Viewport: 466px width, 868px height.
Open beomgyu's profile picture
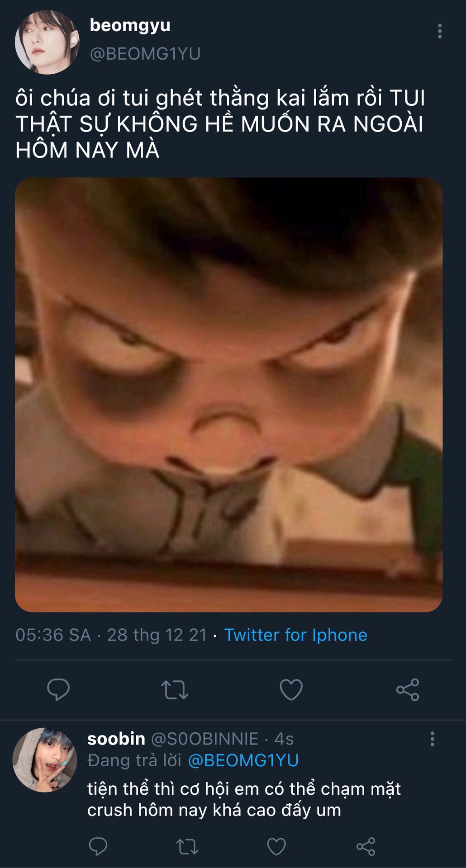[x=47, y=42]
